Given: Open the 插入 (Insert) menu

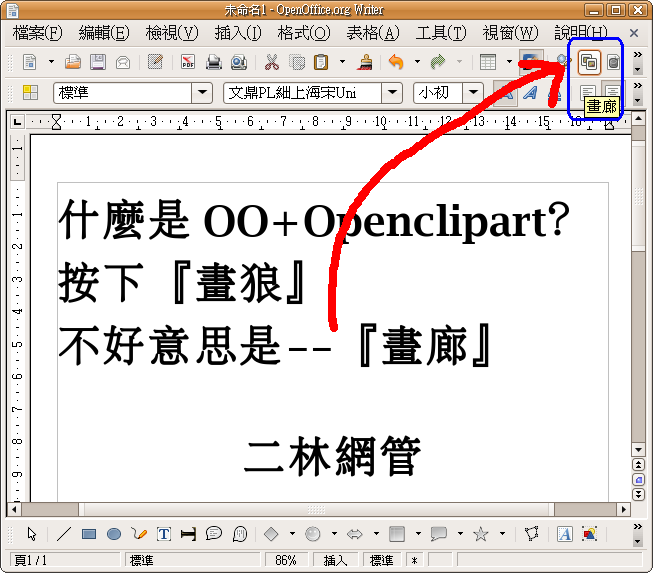Looking at the screenshot, I should coord(237,33).
